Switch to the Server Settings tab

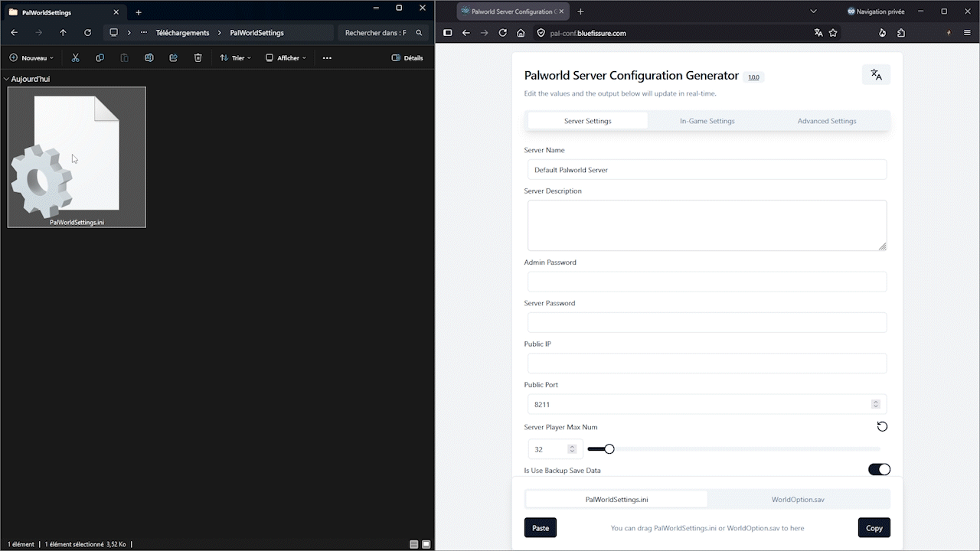pyautogui.click(x=588, y=121)
